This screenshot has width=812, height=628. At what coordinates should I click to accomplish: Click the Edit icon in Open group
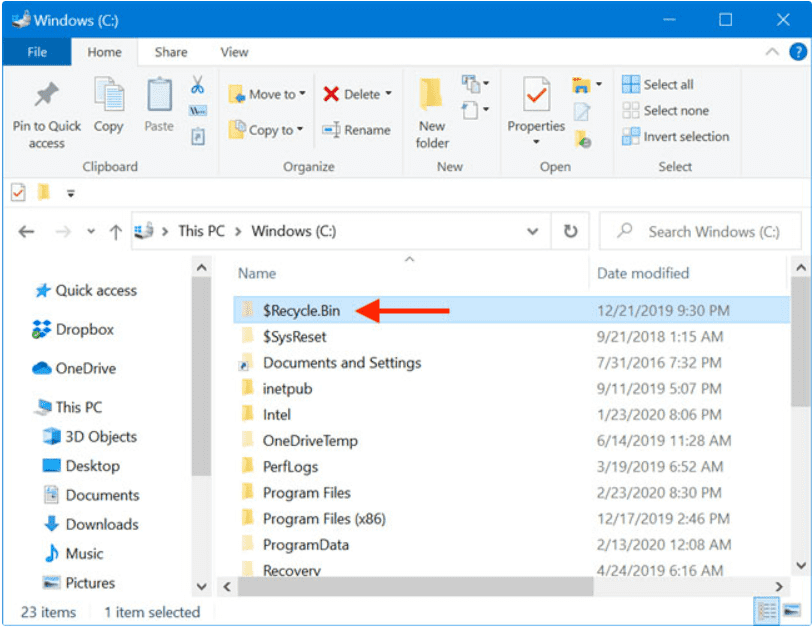[x=582, y=111]
